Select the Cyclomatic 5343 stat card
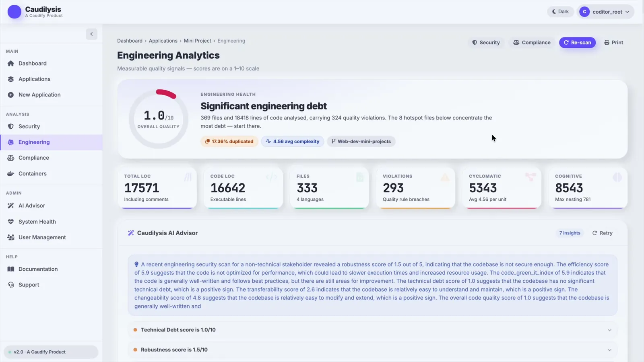The image size is (644, 362). (502, 188)
